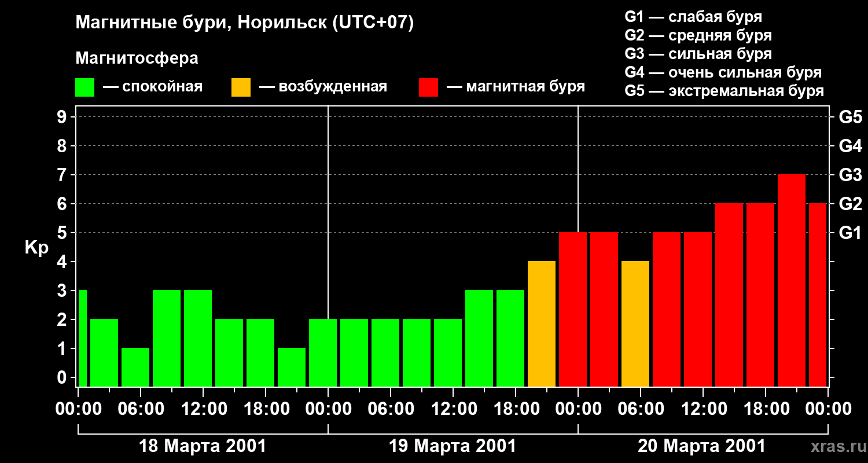This screenshot has width=868, height=463.
Task: Click the G2 label on the right axis
Action: point(850,204)
